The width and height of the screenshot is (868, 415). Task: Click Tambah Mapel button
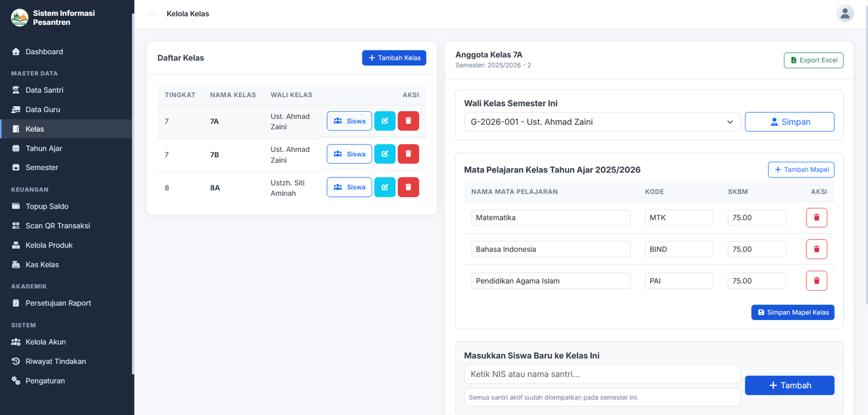[x=801, y=170]
